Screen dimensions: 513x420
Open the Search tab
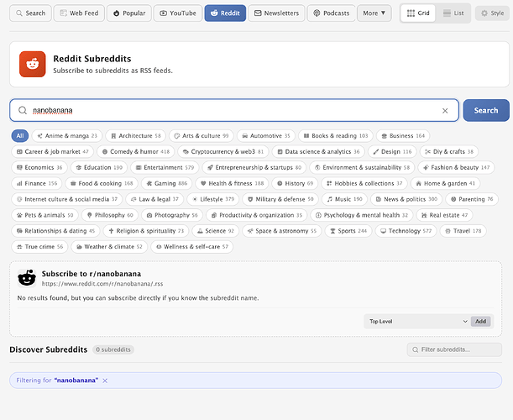30,13
